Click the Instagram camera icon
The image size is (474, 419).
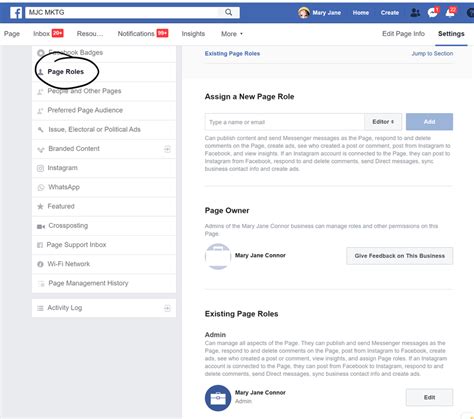[x=40, y=168]
